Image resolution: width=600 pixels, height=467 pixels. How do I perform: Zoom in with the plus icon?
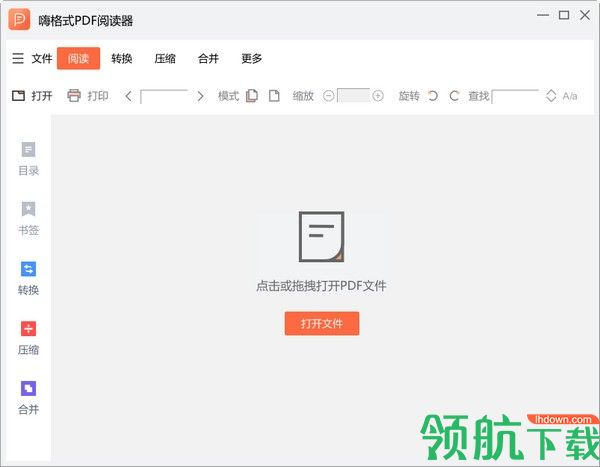(378, 96)
